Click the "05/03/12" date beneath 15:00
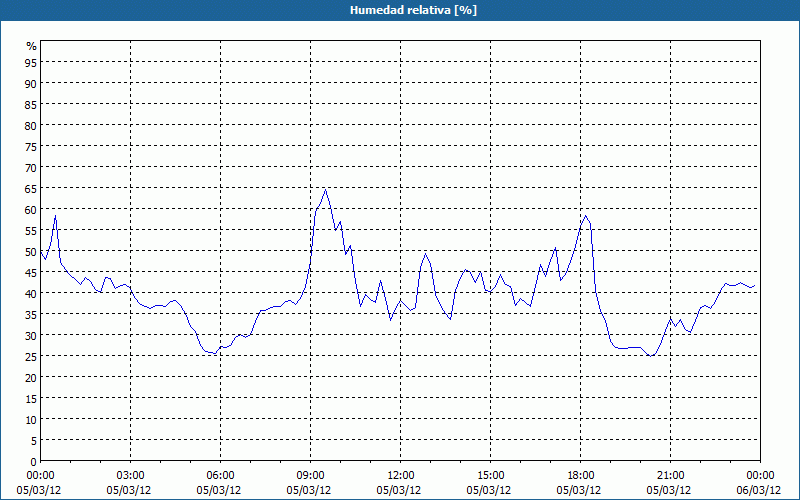The height and width of the screenshot is (500, 800). [489, 490]
